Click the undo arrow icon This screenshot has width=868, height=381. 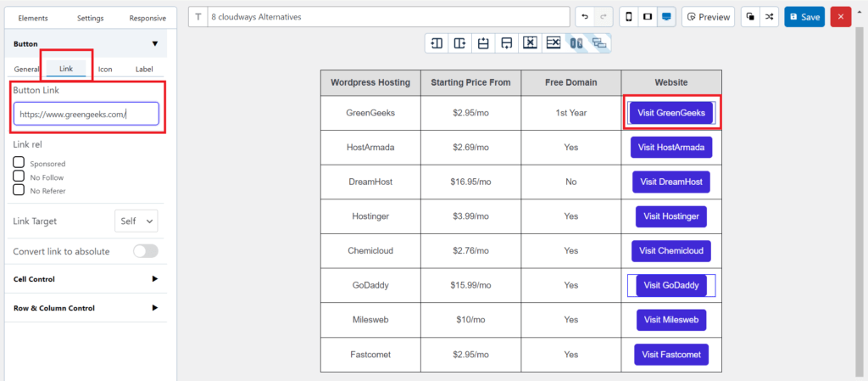[585, 17]
